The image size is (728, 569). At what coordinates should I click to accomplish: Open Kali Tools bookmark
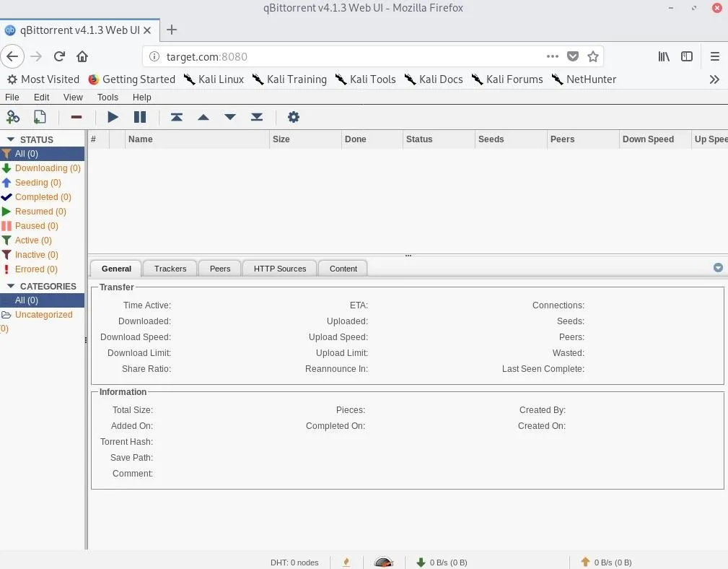366,79
